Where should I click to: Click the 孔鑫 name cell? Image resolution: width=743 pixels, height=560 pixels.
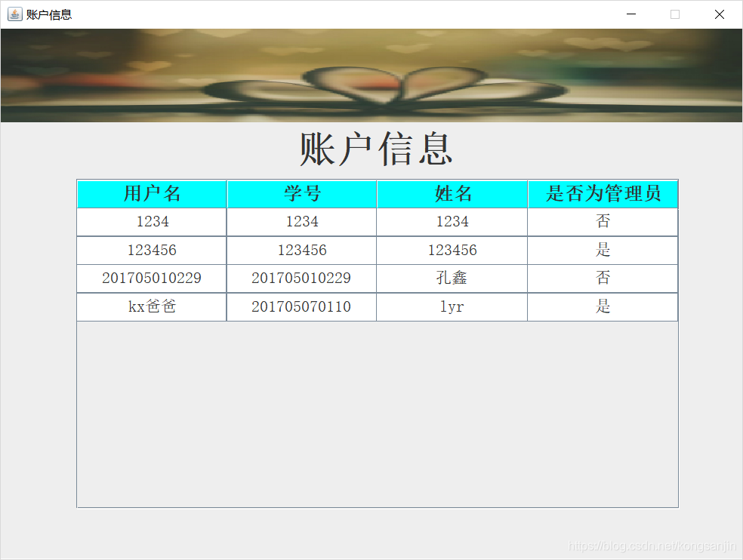point(452,278)
